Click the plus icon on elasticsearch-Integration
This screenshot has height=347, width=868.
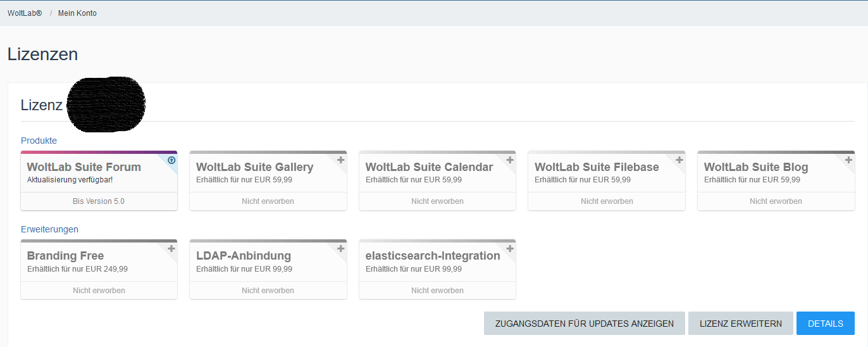pyautogui.click(x=510, y=249)
